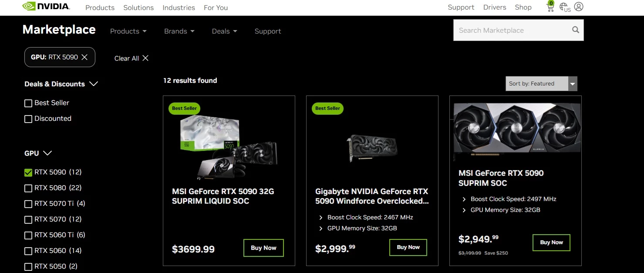The width and height of the screenshot is (644, 273).
Task: Uncheck the RTX 5090 checkbox
Action: (28, 173)
